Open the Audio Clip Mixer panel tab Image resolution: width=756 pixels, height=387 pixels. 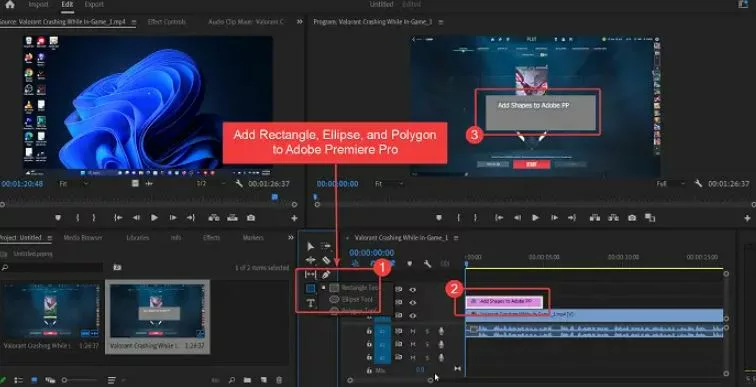click(246, 22)
